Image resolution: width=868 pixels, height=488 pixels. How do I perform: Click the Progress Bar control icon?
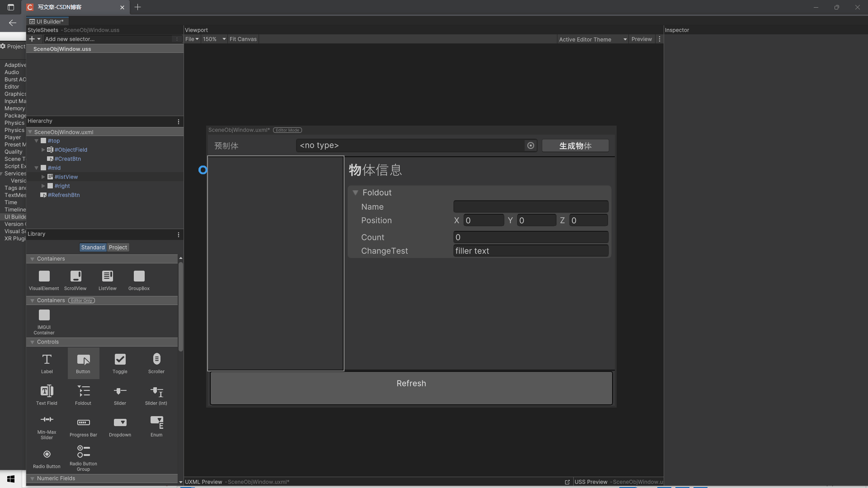(x=83, y=423)
